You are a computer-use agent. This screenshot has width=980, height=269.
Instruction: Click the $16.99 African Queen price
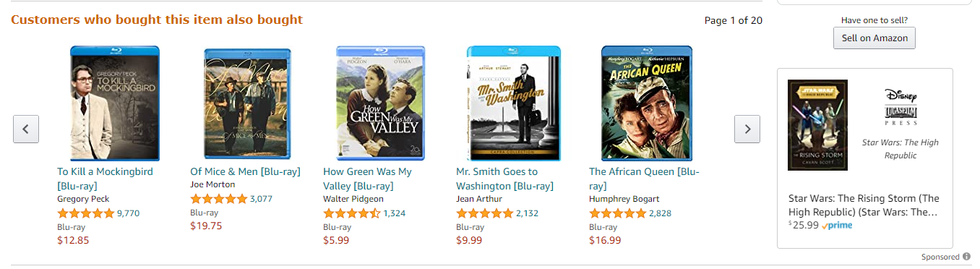click(x=605, y=240)
